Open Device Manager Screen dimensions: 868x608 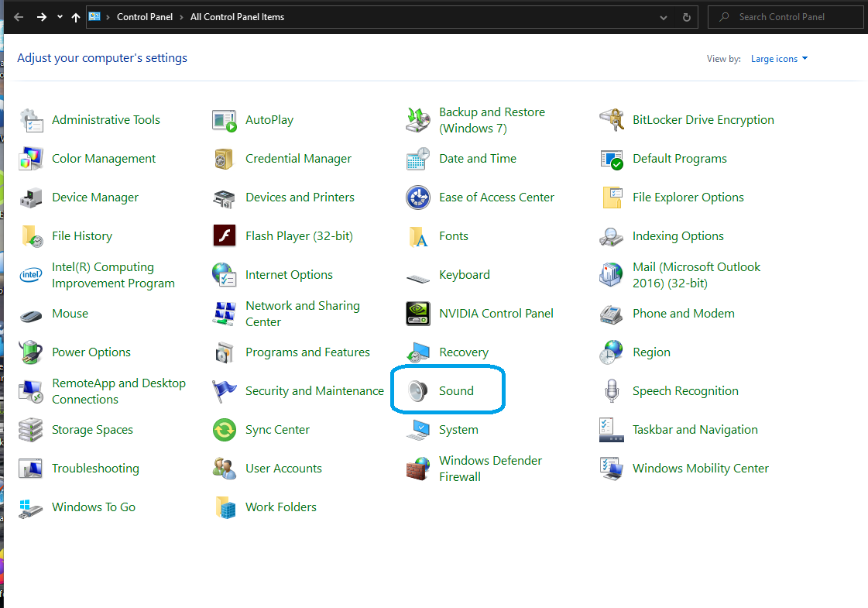click(94, 197)
